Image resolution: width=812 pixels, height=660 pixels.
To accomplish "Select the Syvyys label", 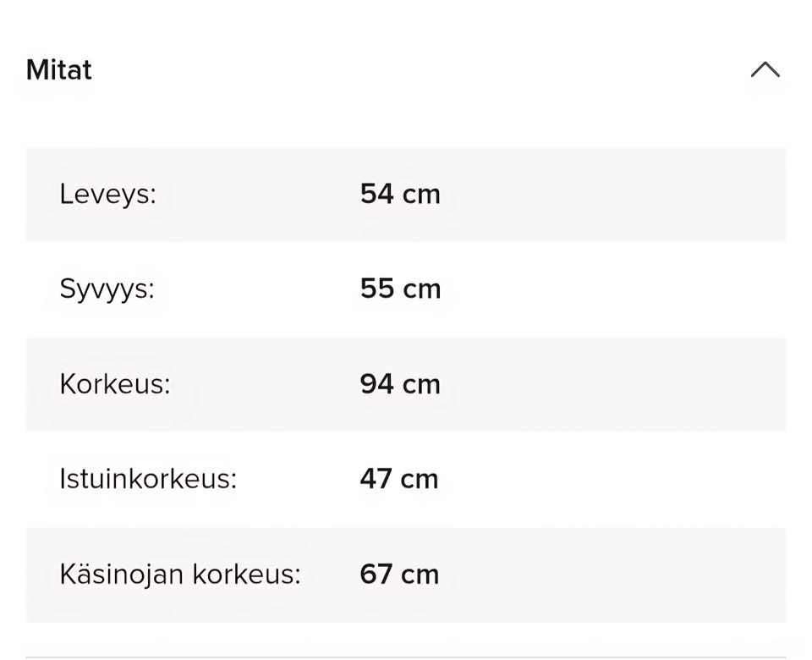I will (x=107, y=289).
